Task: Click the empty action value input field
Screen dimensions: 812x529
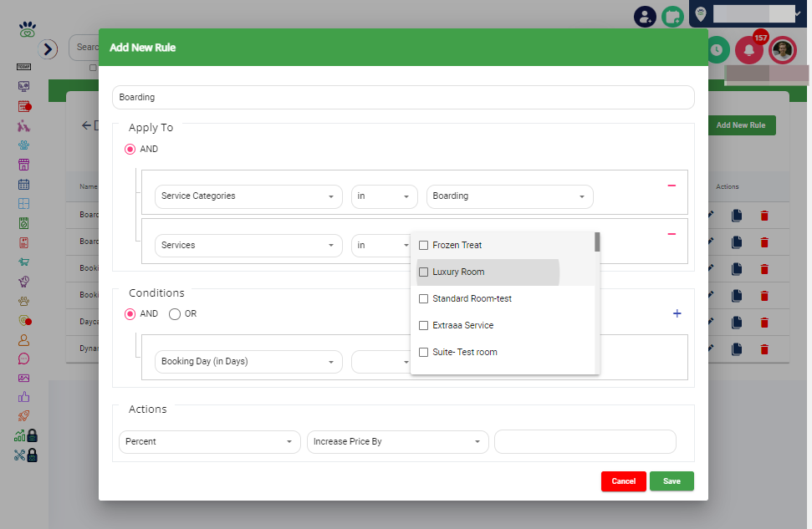Action: (585, 442)
